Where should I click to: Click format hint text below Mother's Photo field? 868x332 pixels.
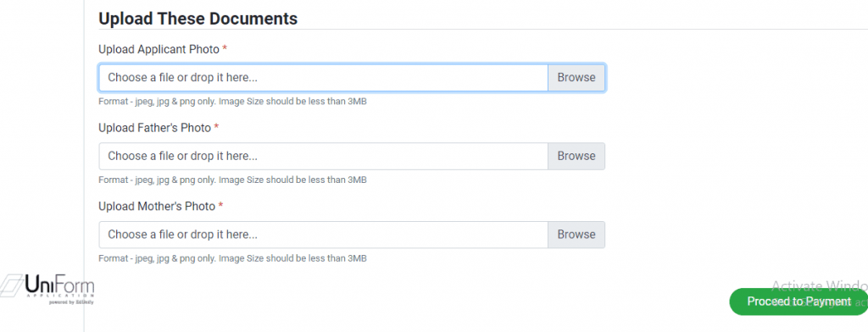pyautogui.click(x=232, y=258)
